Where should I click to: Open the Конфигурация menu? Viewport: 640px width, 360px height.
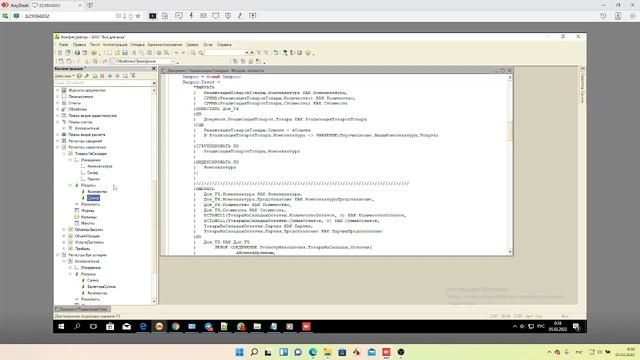point(115,44)
